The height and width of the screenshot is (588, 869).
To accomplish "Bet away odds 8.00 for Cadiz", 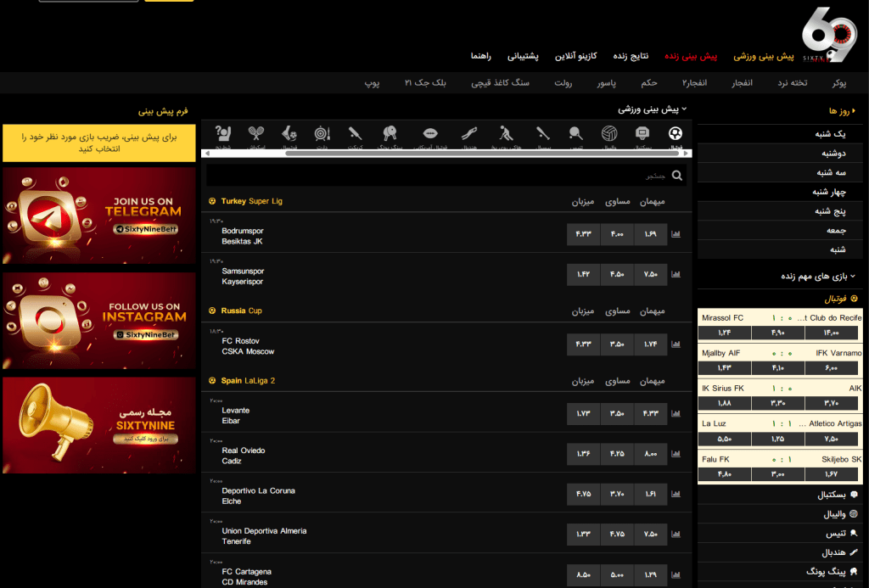I will tap(651, 454).
